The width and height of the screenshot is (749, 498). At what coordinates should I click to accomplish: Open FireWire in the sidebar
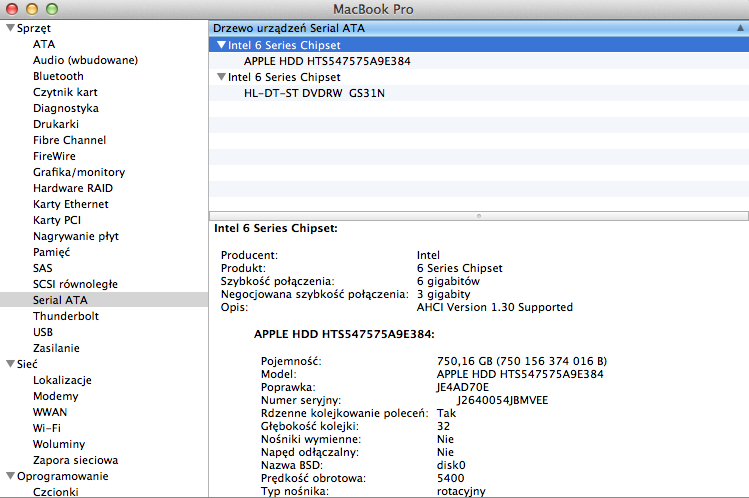pyautogui.click(x=54, y=156)
